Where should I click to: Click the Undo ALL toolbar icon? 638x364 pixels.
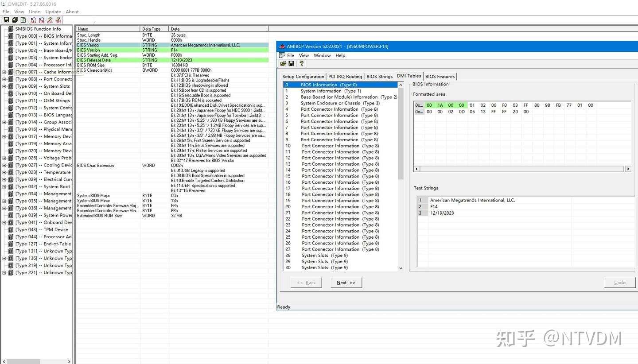(x=33, y=20)
